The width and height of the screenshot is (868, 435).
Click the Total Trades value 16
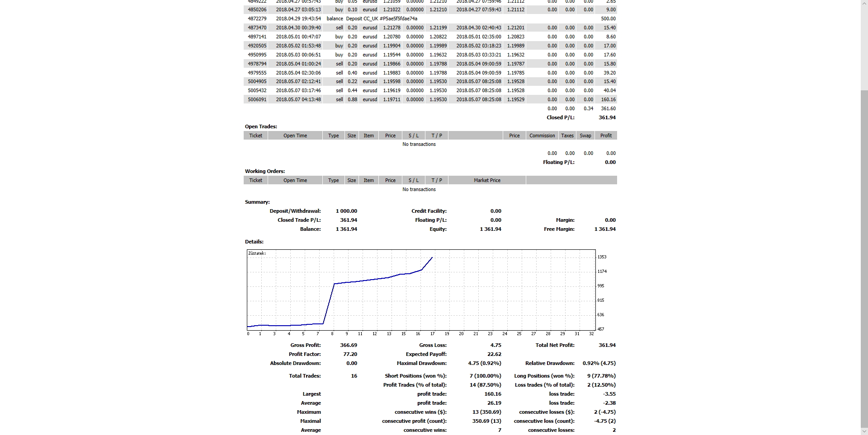tap(354, 376)
